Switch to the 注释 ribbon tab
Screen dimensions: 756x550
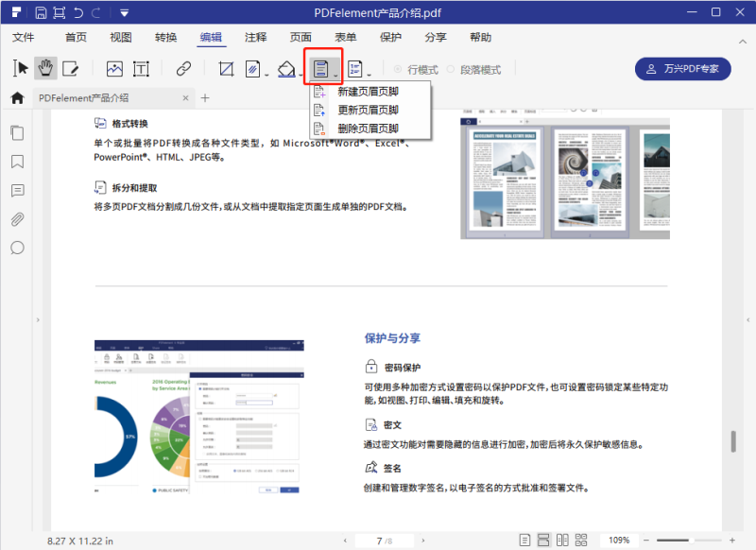[255, 37]
